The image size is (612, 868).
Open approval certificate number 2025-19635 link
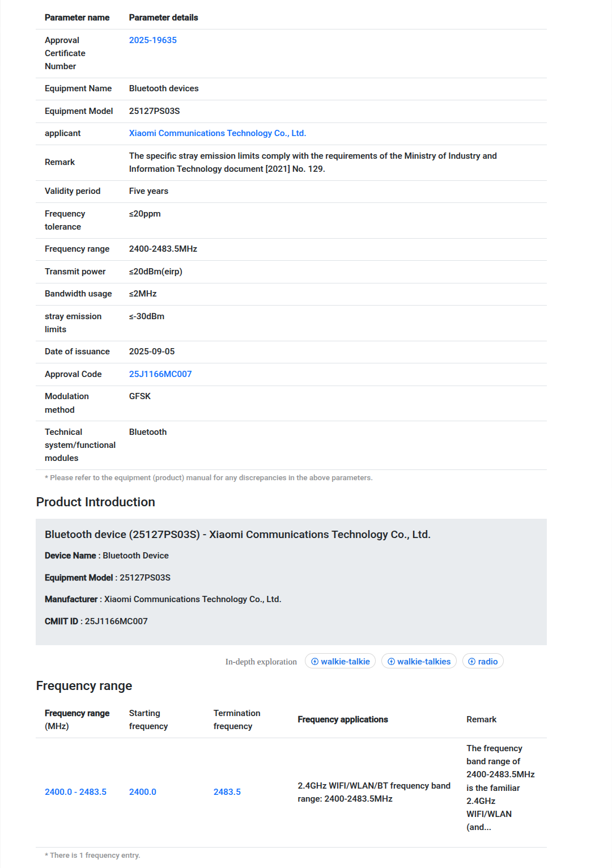tap(152, 40)
